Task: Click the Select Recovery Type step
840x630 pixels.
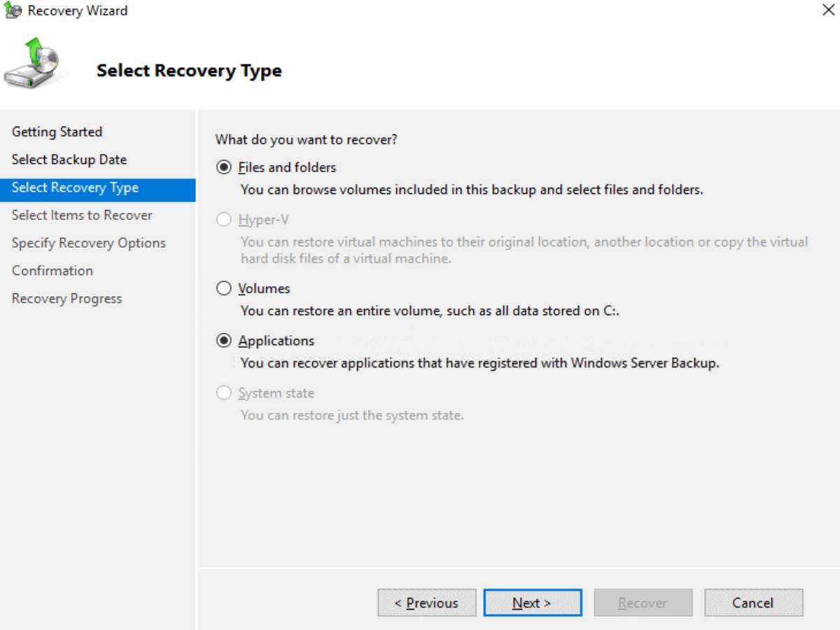Action: pos(74,188)
